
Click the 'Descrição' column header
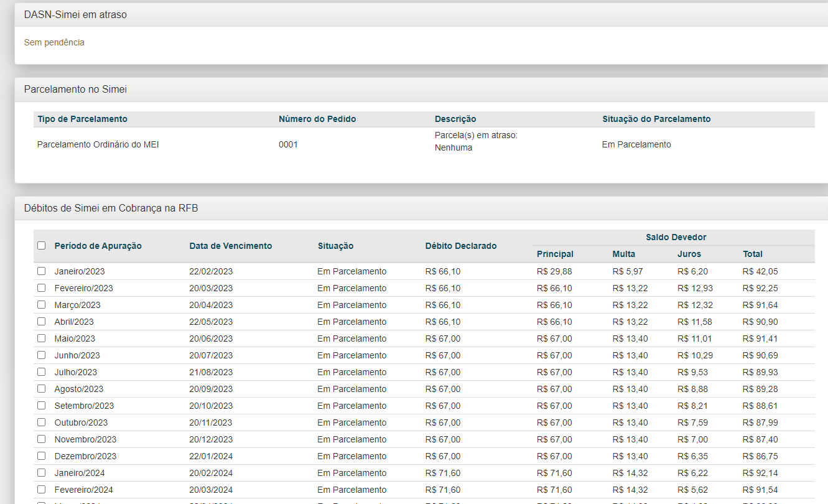tap(455, 119)
